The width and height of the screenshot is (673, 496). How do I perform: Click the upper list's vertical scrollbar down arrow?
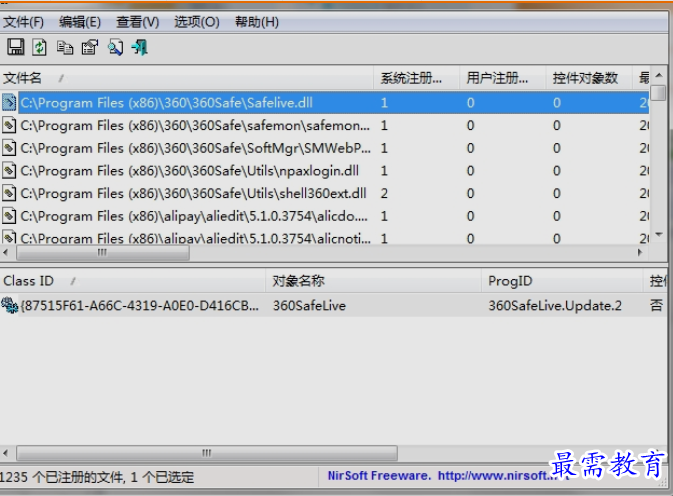pyautogui.click(x=659, y=235)
